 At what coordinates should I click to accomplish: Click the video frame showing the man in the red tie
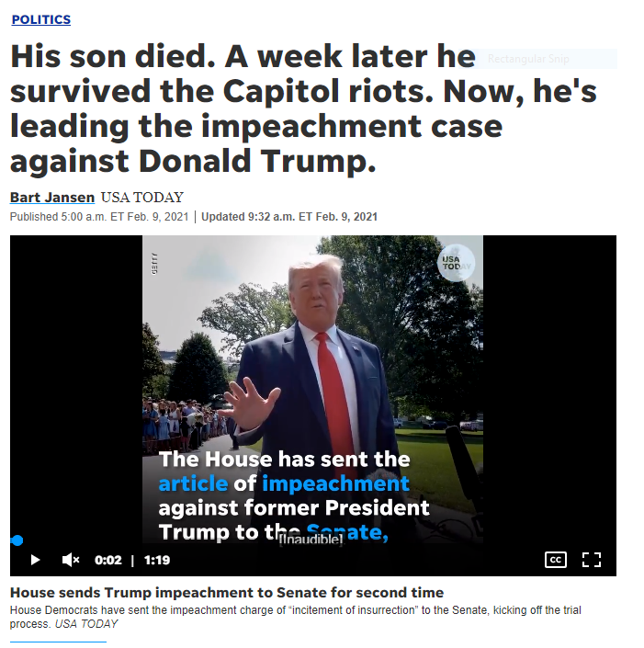(x=312, y=389)
